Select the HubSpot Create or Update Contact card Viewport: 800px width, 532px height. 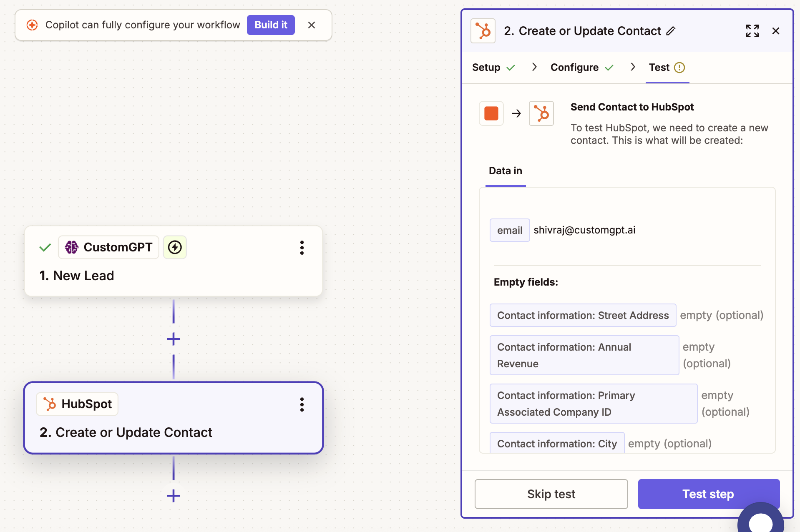(174, 418)
